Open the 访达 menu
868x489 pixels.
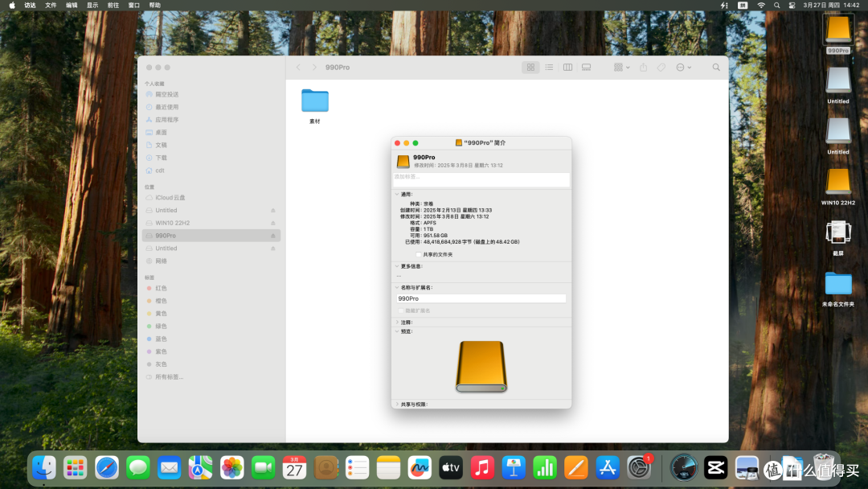[x=30, y=5]
